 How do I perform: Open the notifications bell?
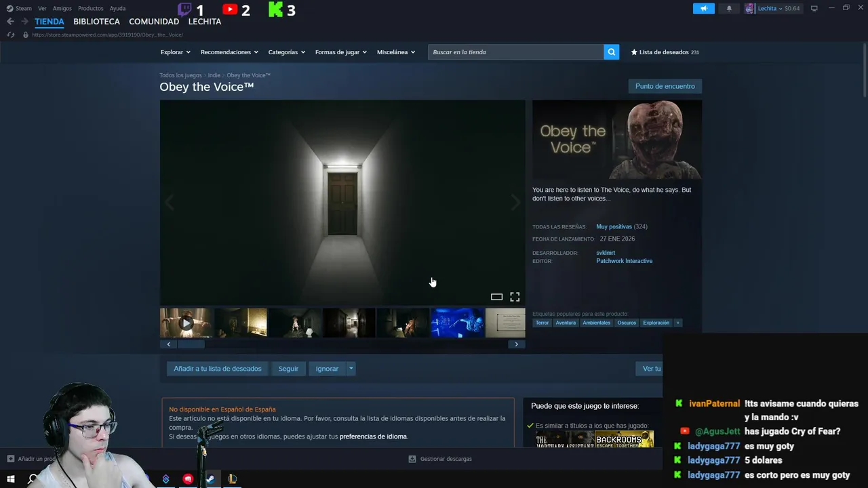(729, 9)
